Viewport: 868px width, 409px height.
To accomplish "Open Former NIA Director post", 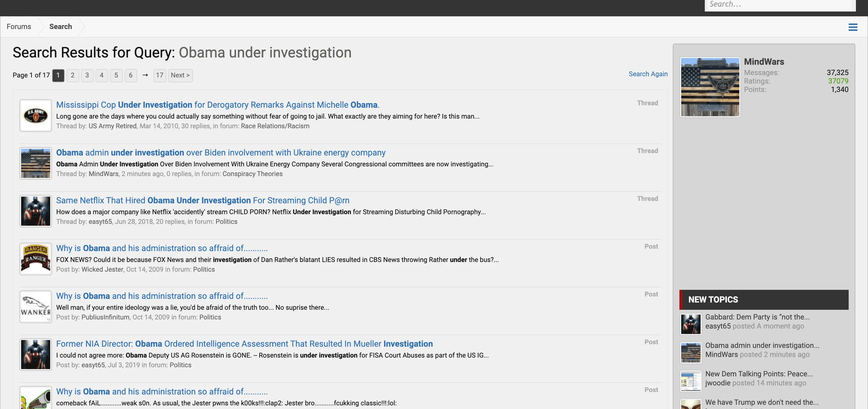I will tap(244, 344).
